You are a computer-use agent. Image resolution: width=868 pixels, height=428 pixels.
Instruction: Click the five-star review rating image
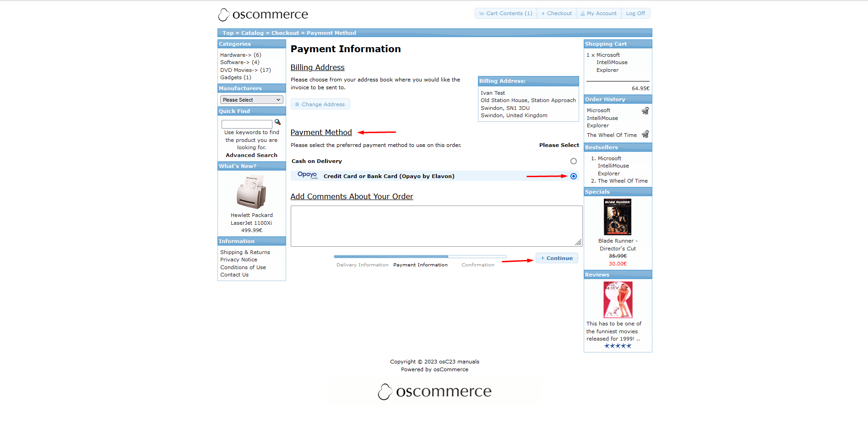click(618, 346)
